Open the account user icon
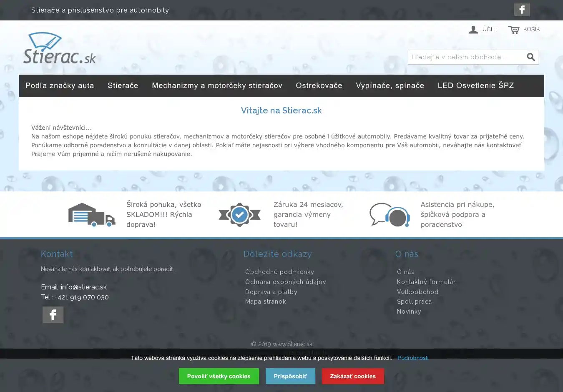 click(473, 30)
